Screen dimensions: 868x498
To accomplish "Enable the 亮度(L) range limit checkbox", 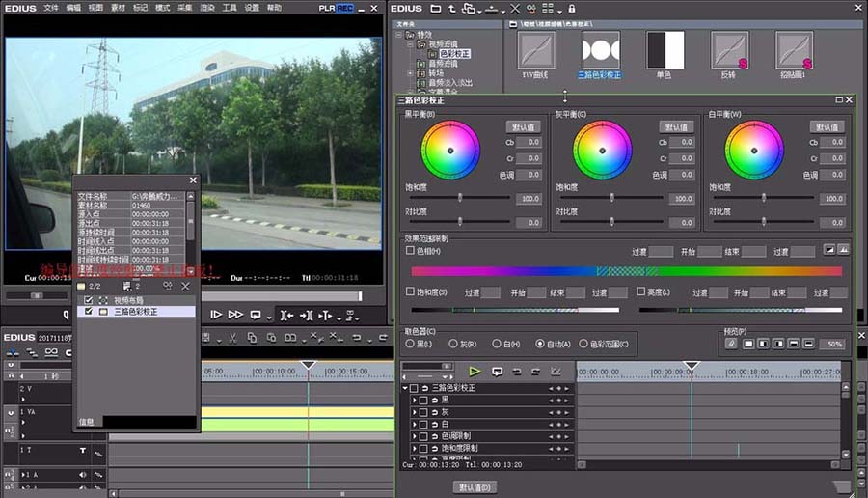I will coord(641,291).
